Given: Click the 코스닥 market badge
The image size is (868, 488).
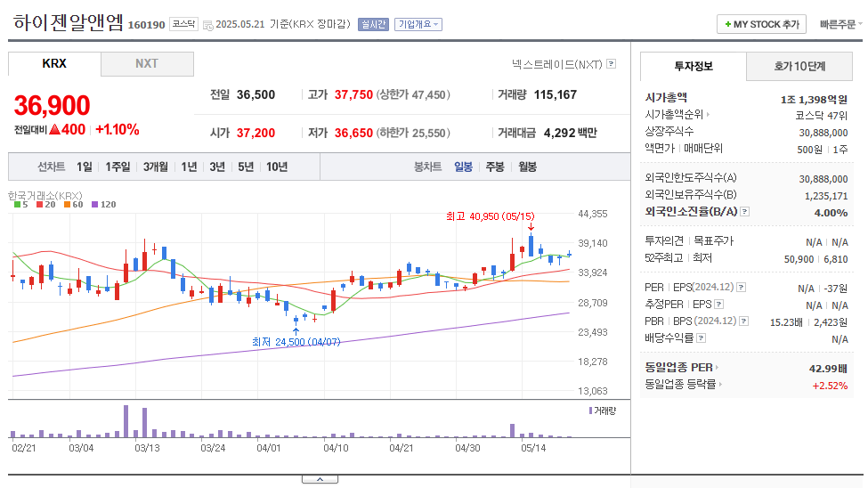Looking at the screenshot, I should tap(183, 24).
